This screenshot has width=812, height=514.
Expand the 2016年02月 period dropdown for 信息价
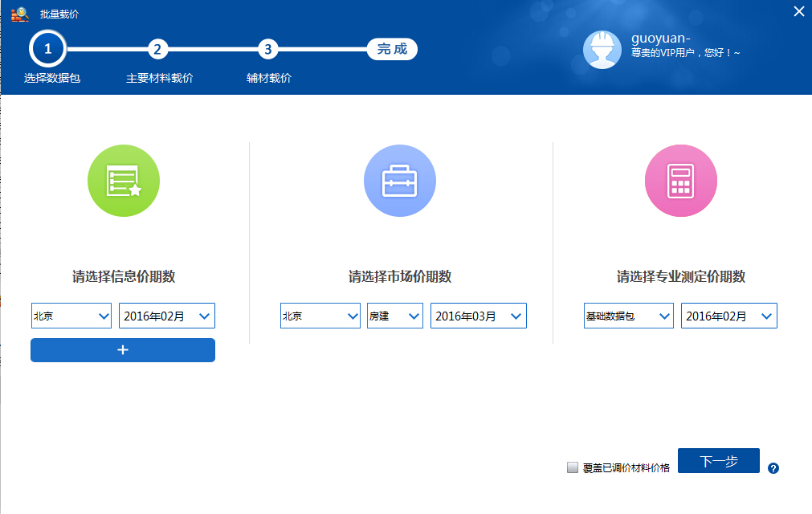point(167,316)
